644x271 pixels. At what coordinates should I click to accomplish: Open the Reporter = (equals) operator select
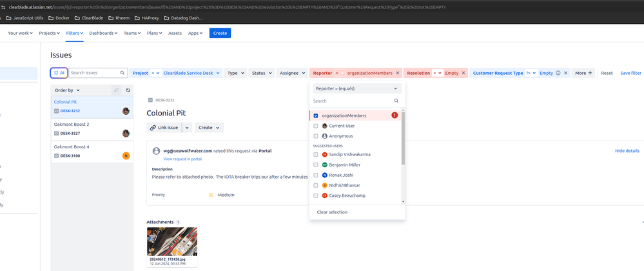357,88
